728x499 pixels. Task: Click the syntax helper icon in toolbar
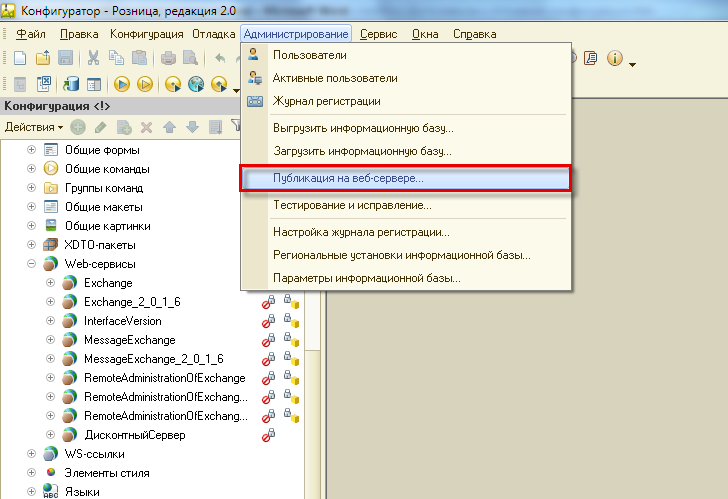(x=590, y=59)
